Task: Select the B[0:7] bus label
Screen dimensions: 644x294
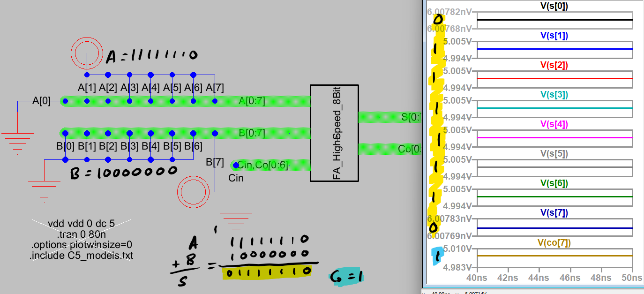Action: [252, 133]
